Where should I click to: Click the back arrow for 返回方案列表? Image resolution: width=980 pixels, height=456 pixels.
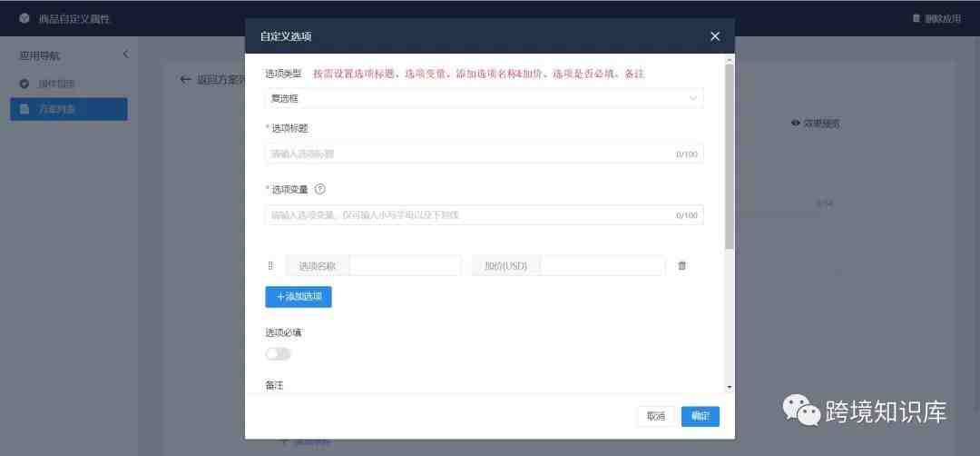click(185, 79)
